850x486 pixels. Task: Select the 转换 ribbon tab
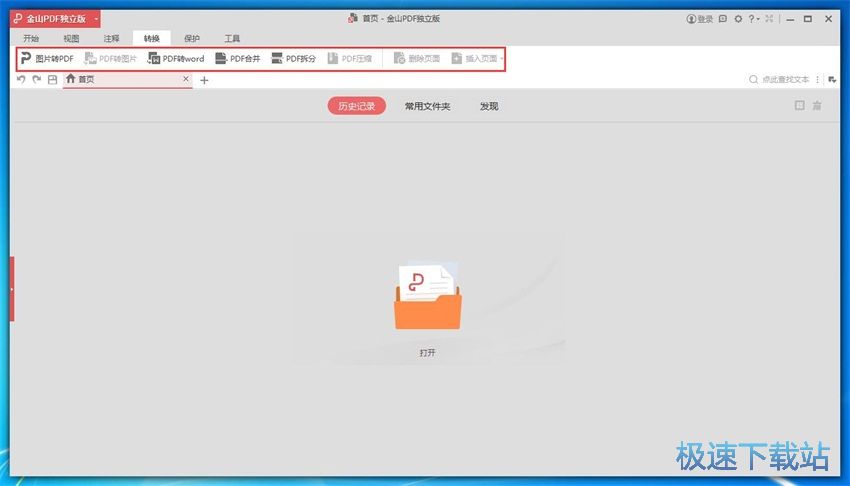coord(152,38)
